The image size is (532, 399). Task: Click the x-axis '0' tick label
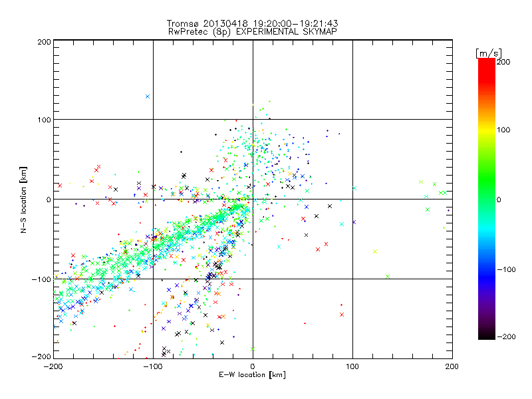[x=253, y=366]
